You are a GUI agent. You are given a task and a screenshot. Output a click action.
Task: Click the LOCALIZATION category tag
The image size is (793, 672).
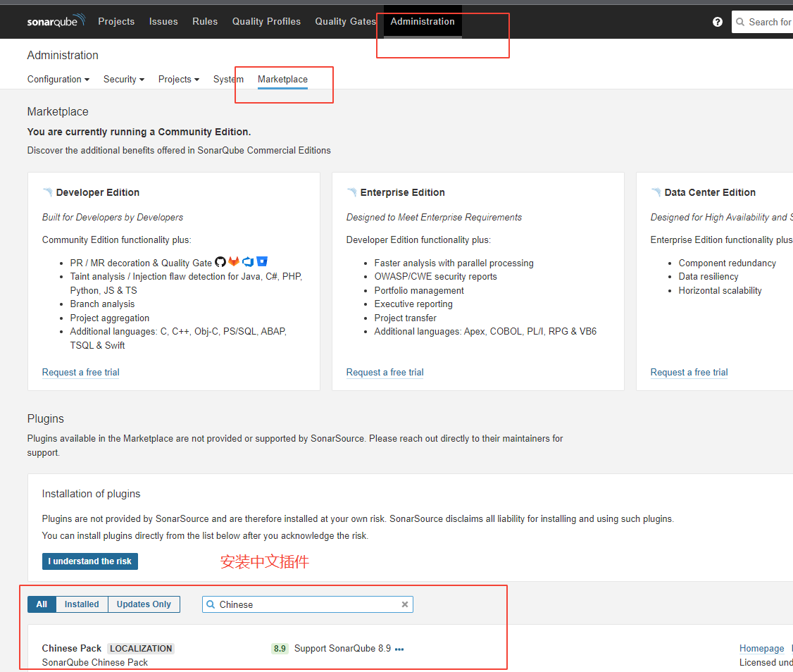click(x=141, y=649)
